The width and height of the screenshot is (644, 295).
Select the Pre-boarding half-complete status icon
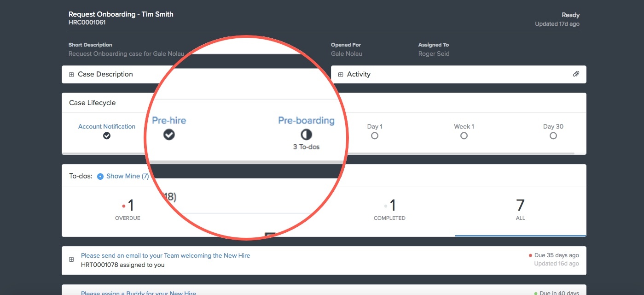307,135
